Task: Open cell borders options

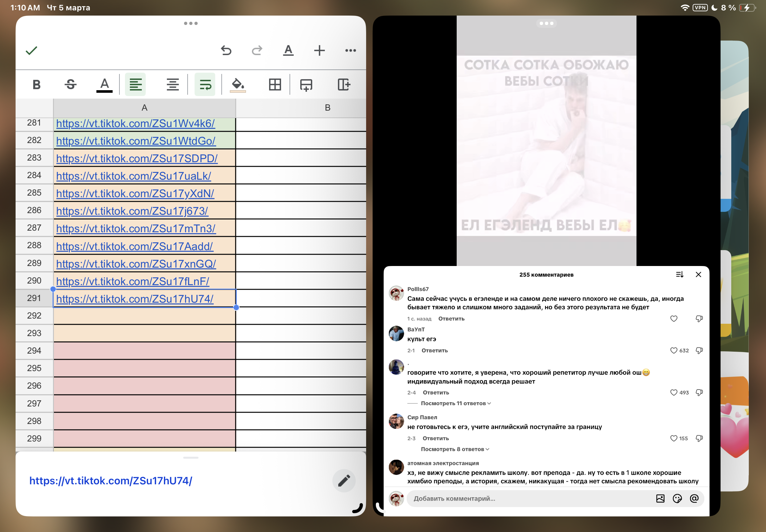Action: pos(275,85)
